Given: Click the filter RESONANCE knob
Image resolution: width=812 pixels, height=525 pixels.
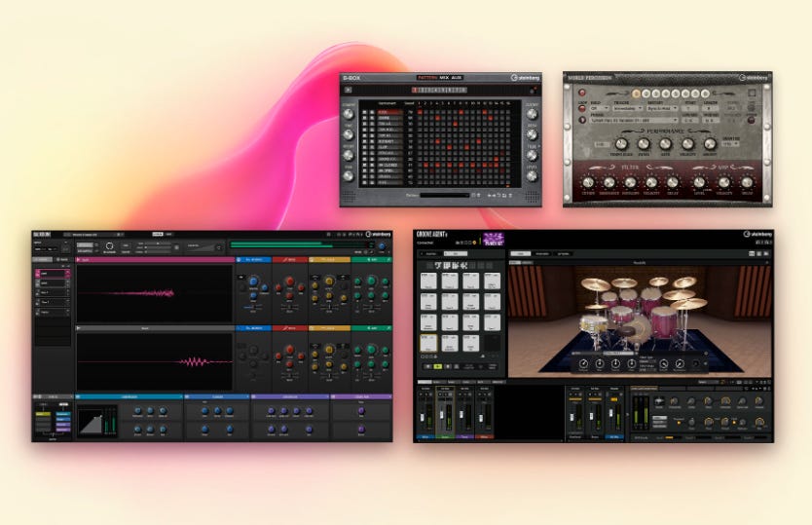Looking at the screenshot, I should [609, 182].
